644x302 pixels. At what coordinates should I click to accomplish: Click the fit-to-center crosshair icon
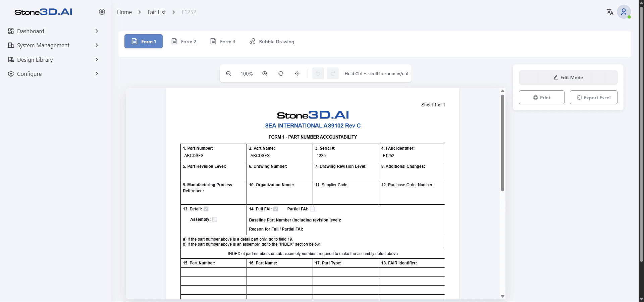click(297, 73)
